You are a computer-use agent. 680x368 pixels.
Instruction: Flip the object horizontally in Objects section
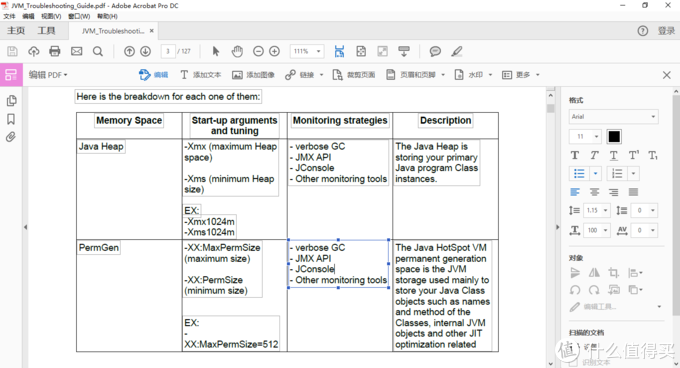(594, 273)
